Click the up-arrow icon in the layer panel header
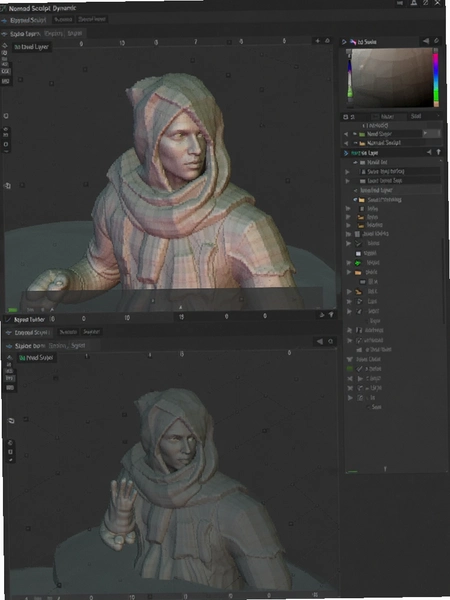This screenshot has height=600, width=450. coord(439,152)
